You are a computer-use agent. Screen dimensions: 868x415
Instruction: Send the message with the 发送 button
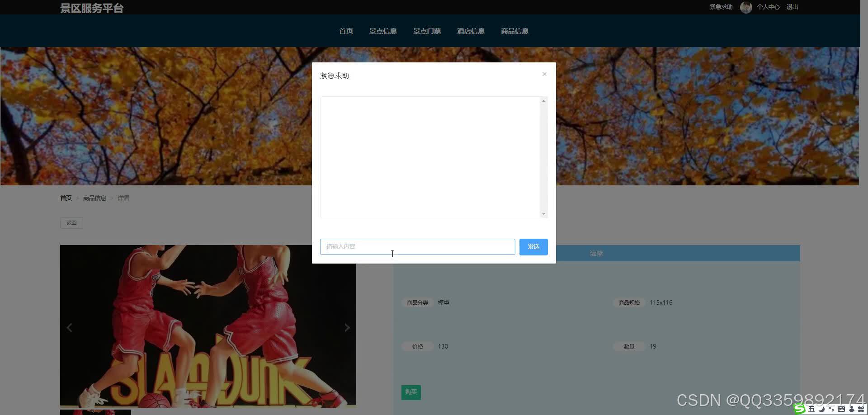click(533, 247)
